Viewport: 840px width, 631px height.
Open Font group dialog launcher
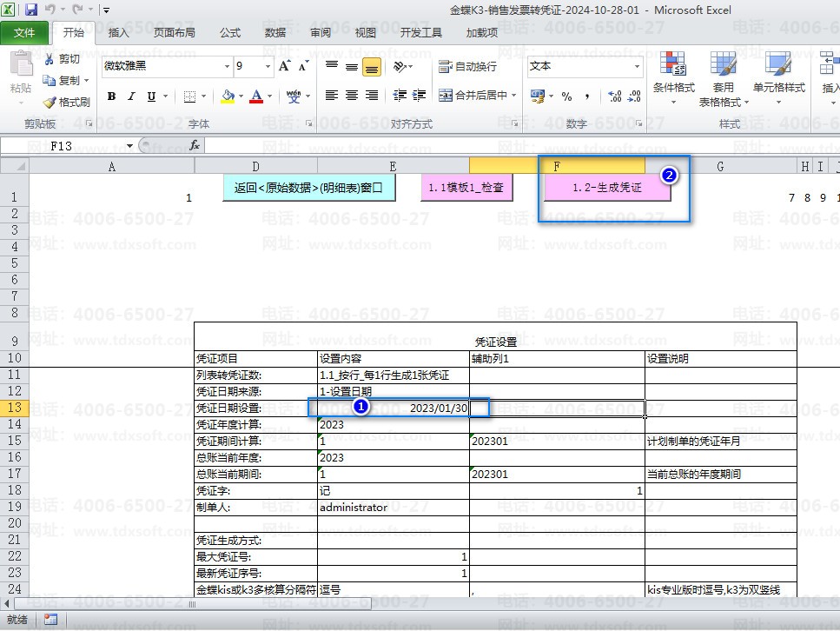308,123
